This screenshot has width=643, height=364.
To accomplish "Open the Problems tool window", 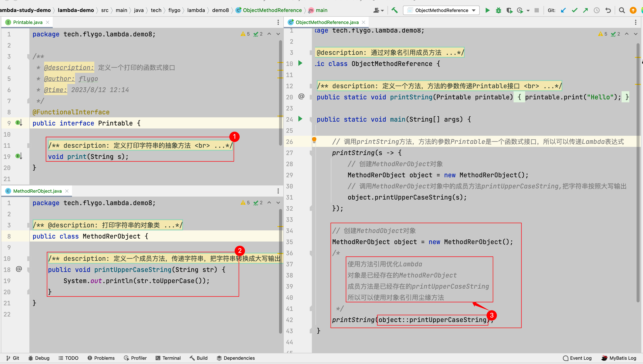I will pos(101,358).
